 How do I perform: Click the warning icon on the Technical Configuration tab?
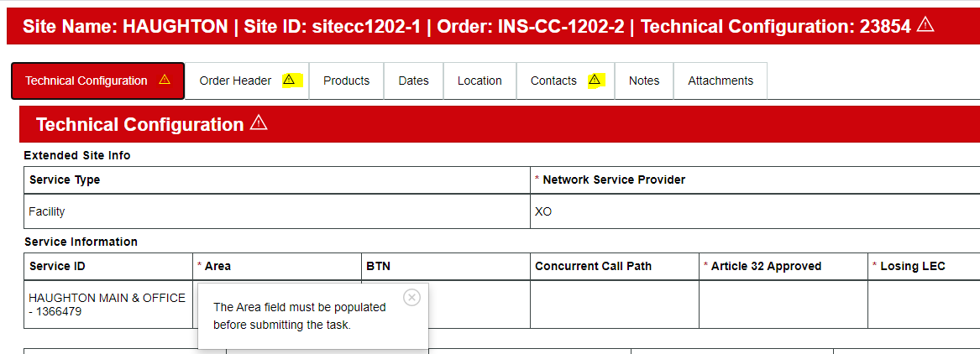(165, 80)
